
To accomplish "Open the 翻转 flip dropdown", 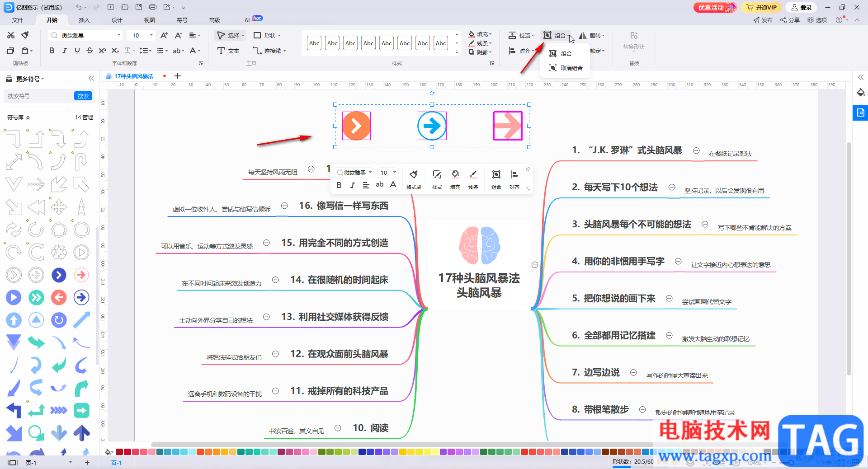I will point(592,35).
